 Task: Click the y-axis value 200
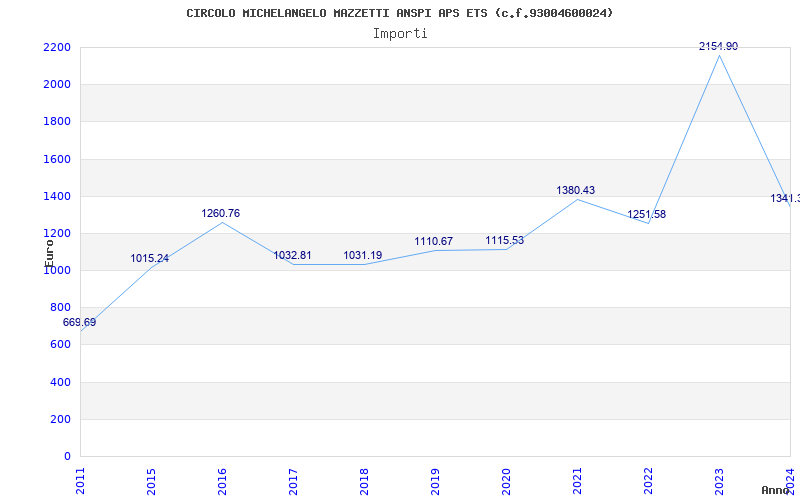pos(60,419)
